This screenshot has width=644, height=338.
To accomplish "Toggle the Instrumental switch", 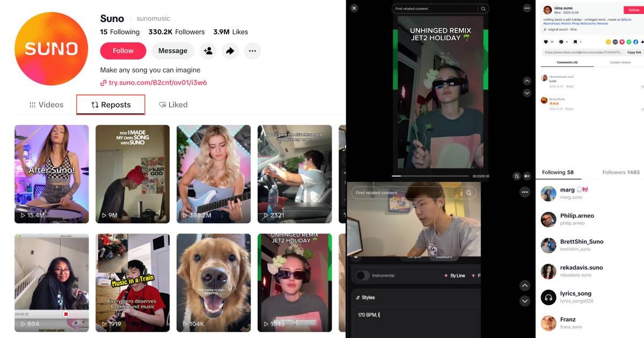I will 362,275.
